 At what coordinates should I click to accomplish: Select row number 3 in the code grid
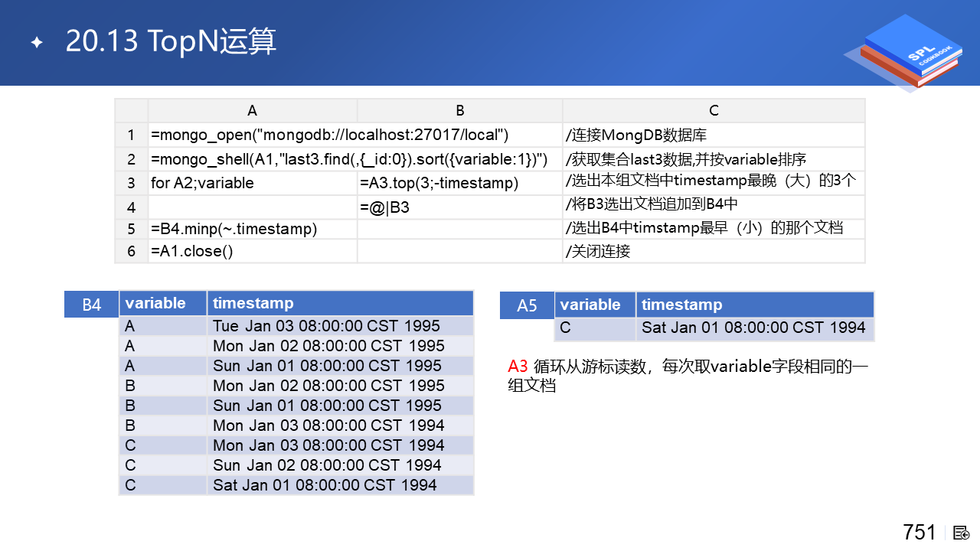132,184
